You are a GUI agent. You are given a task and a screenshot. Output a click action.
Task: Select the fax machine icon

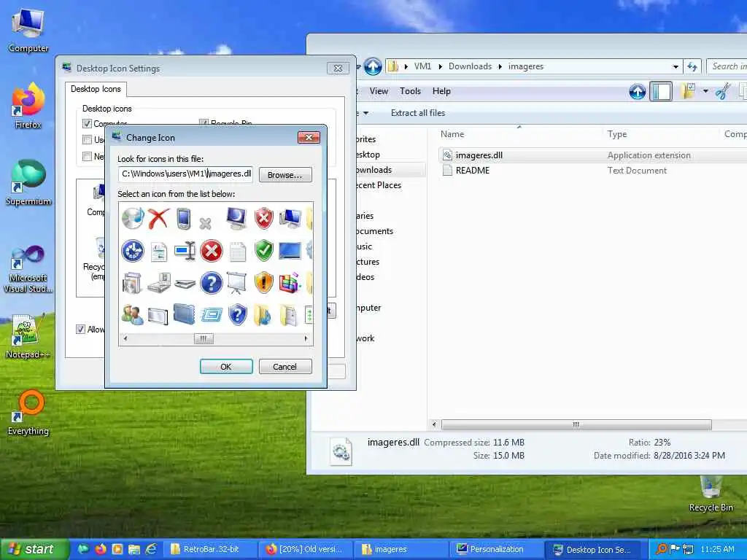coord(159,283)
